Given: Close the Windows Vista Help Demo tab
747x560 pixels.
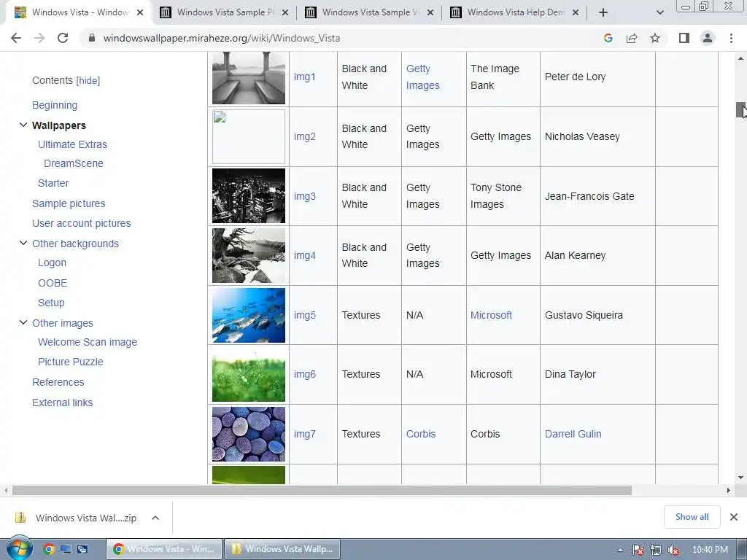Looking at the screenshot, I should 576,12.
